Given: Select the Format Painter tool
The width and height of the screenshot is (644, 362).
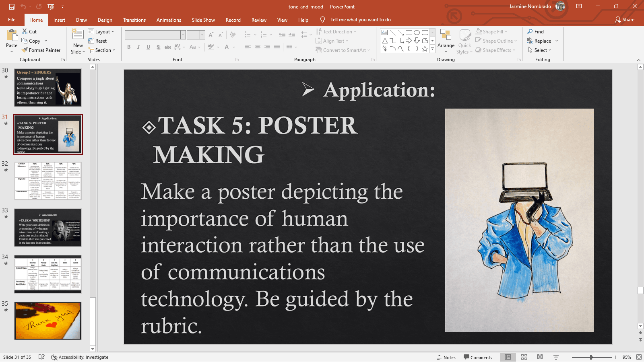Looking at the screenshot, I should [x=41, y=50].
